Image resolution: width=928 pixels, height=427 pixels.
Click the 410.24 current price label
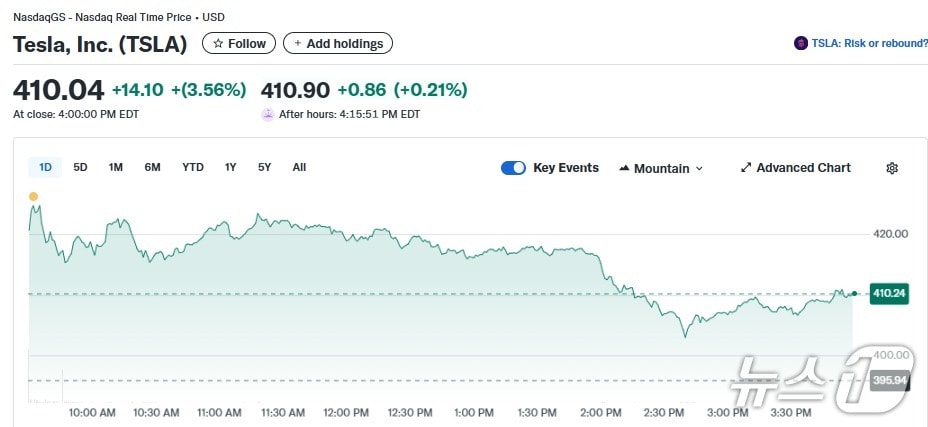pyautogui.click(x=889, y=294)
